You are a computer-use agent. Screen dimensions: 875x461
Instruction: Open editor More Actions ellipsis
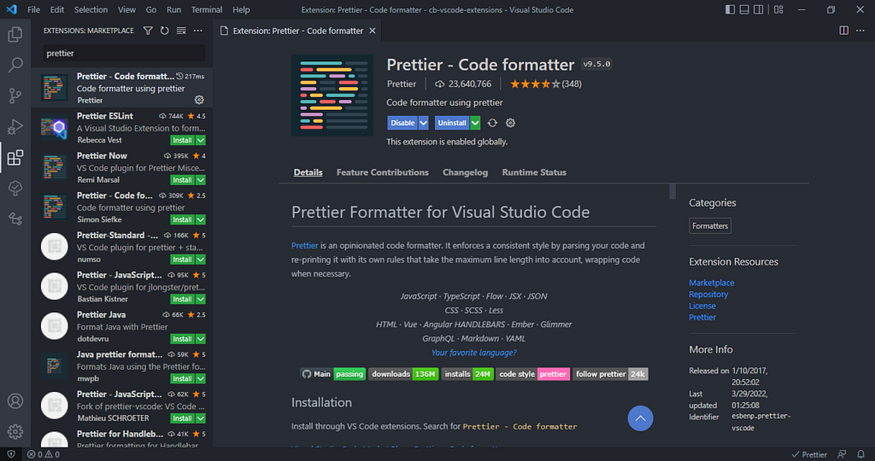click(x=860, y=31)
